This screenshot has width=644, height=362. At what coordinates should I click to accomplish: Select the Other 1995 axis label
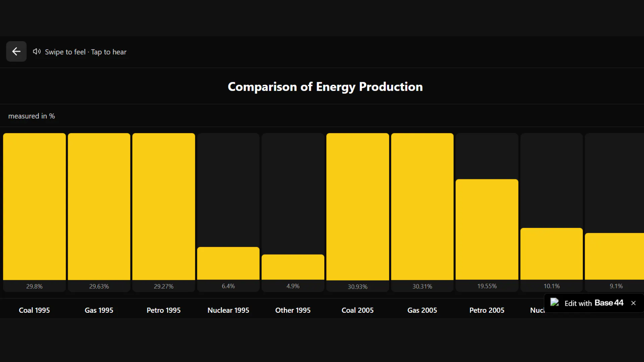coord(293,310)
